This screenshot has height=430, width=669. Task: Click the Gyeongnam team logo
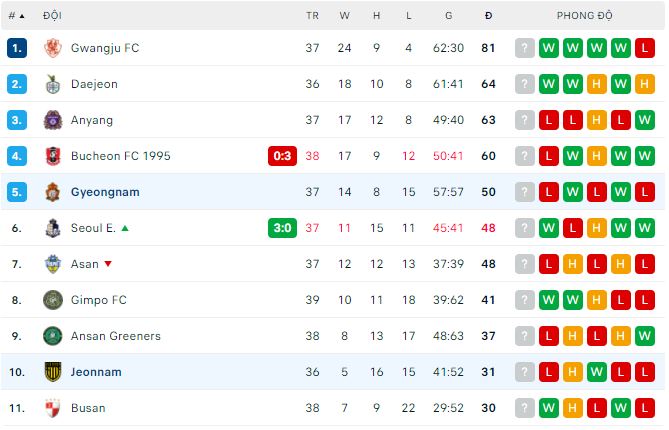point(53,192)
